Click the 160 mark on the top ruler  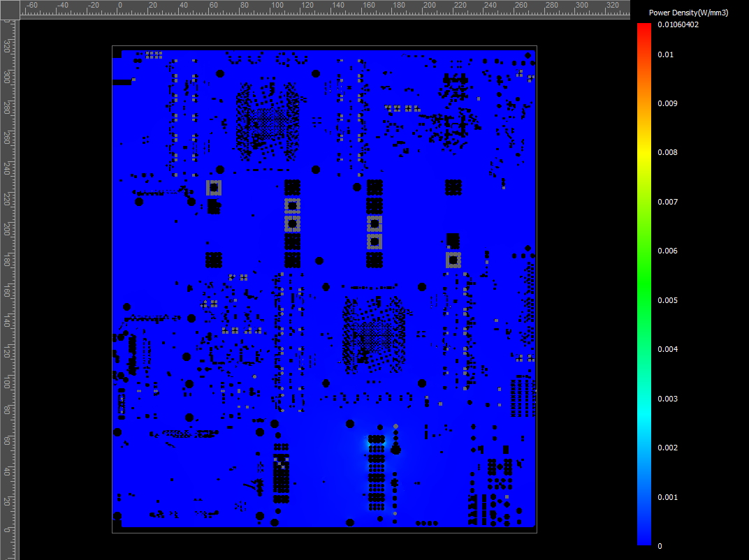[369, 6]
